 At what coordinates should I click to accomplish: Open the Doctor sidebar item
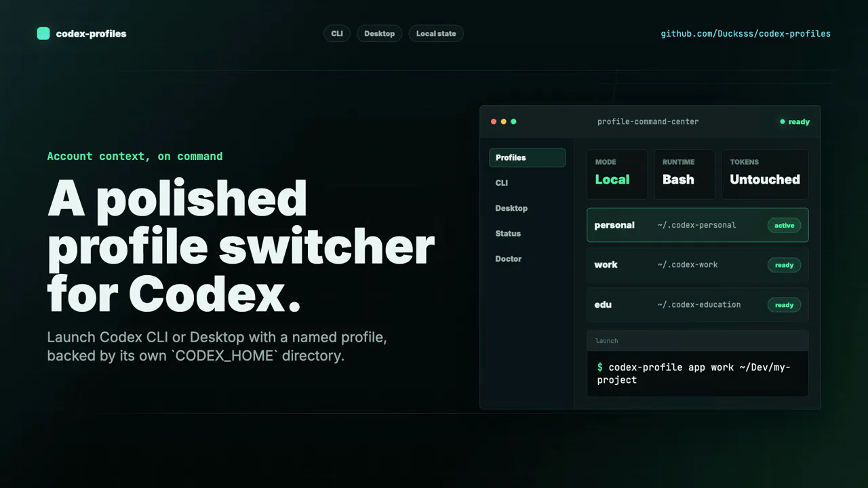527,259
